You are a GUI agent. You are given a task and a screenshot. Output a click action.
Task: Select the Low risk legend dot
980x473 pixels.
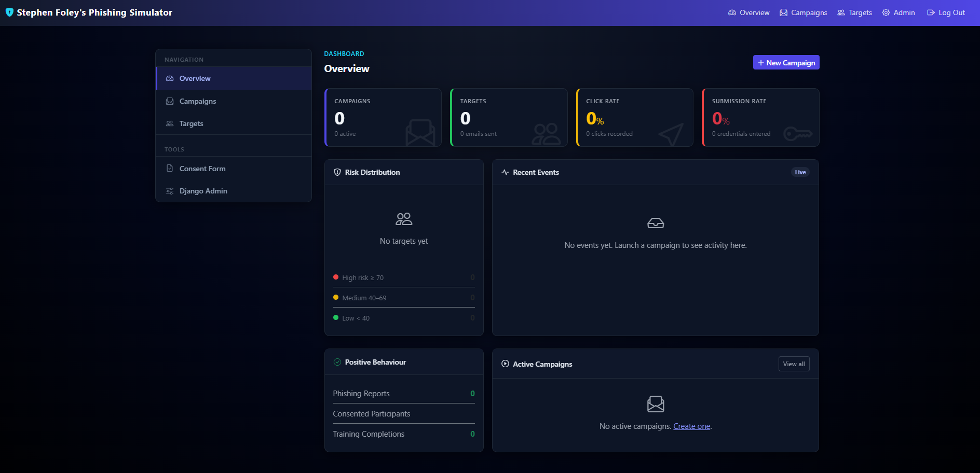click(x=336, y=317)
